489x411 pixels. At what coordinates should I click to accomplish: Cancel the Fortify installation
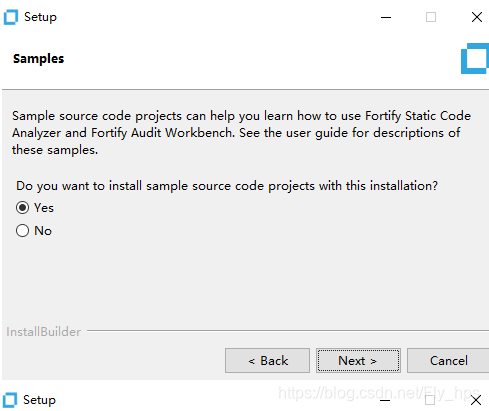448,360
